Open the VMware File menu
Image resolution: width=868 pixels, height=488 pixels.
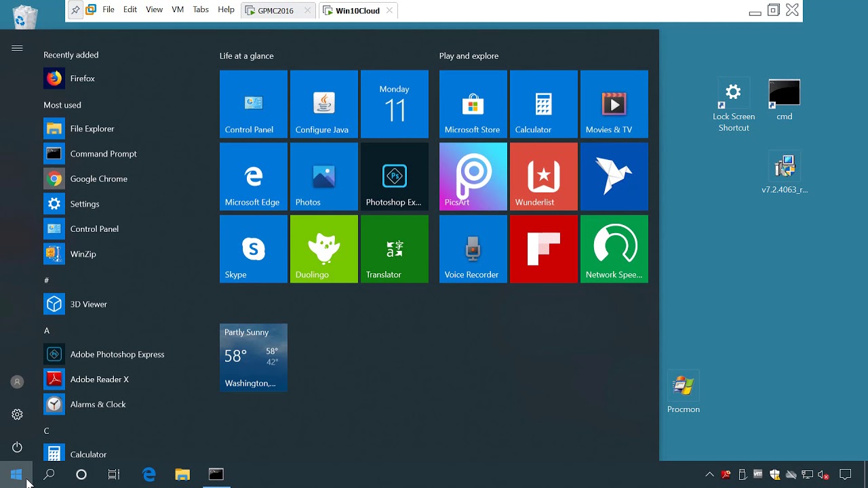(108, 10)
